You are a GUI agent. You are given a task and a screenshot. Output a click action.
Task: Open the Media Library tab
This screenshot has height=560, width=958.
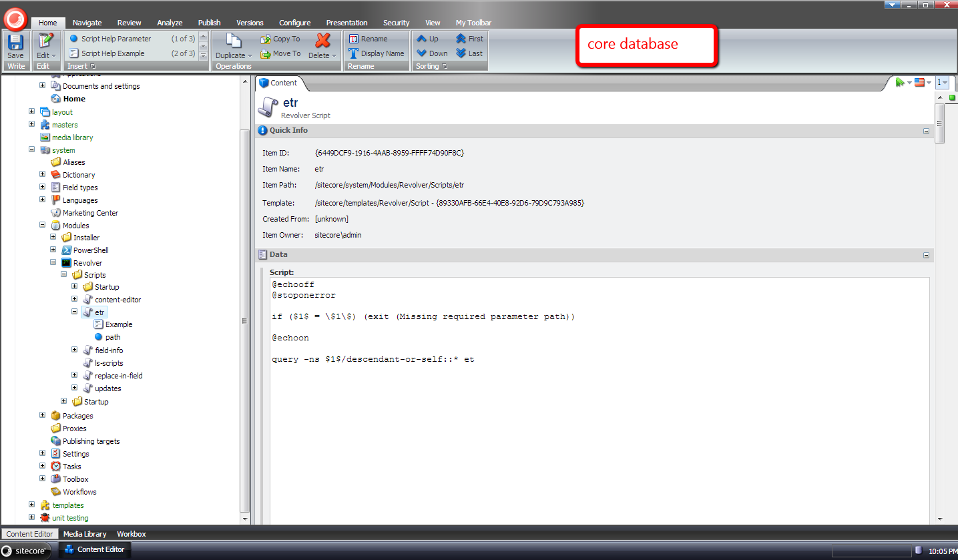tap(85, 534)
